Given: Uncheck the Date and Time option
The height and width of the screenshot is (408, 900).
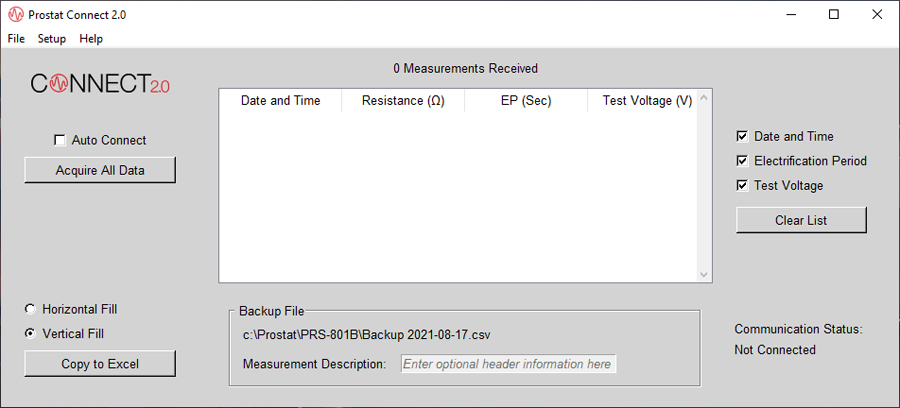Looking at the screenshot, I should coord(742,137).
